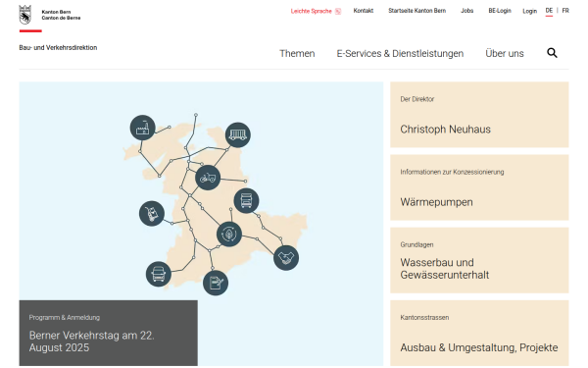Click the cargo bike icon on the map
This screenshot has width=588, height=368.
pyautogui.click(x=208, y=178)
